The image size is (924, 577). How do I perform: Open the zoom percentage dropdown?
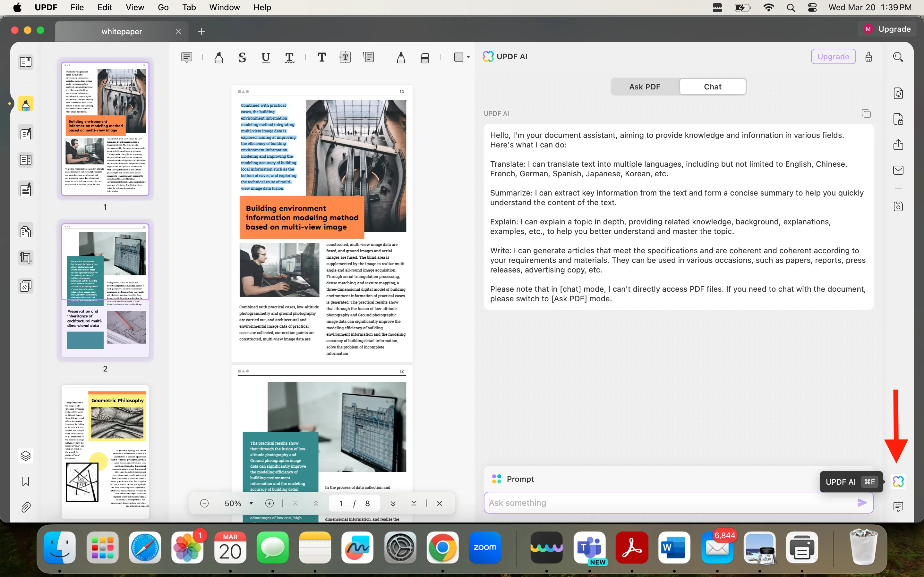click(x=251, y=503)
